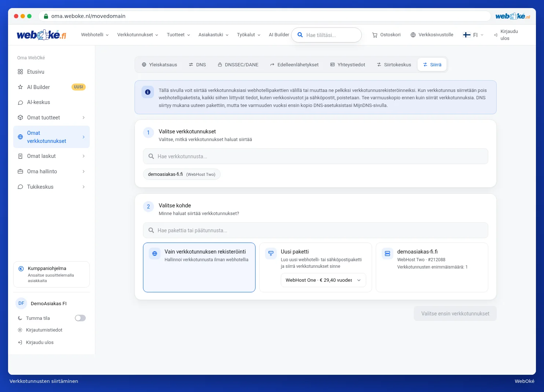The height and width of the screenshot is (392, 544).
Task: Select Vain verkkotunnuksen rekisteröinti option card
Action: (199, 267)
